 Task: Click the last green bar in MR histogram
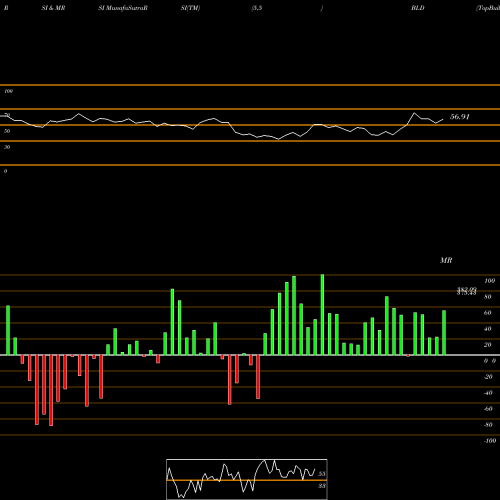click(x=444, y=333)
